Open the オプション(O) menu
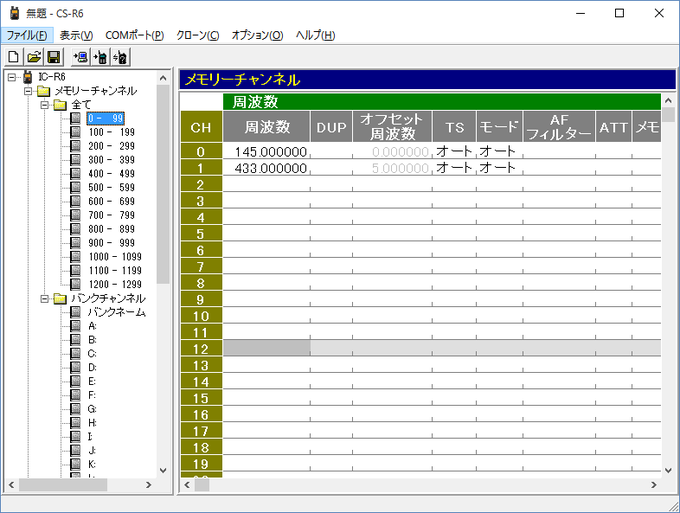 click(x=257, y=35)
